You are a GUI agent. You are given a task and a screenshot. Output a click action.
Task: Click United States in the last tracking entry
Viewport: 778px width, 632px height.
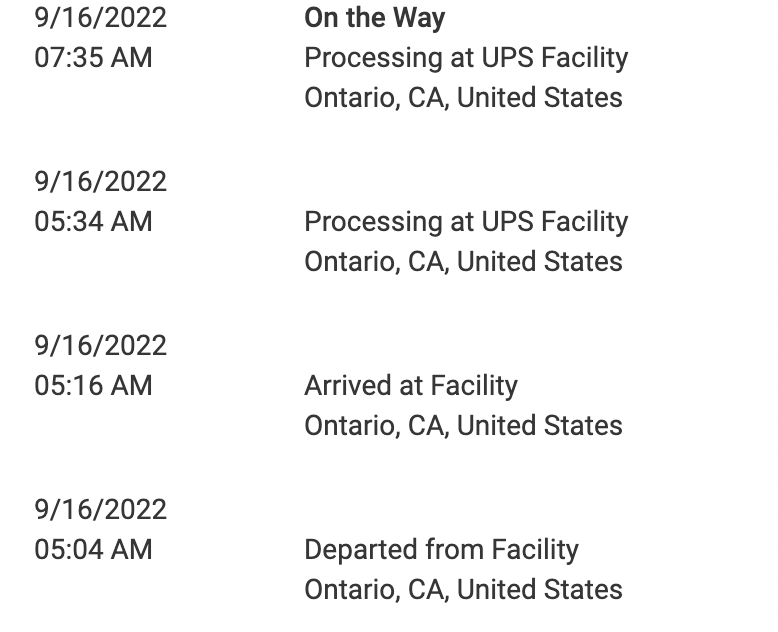click(539, 590)
